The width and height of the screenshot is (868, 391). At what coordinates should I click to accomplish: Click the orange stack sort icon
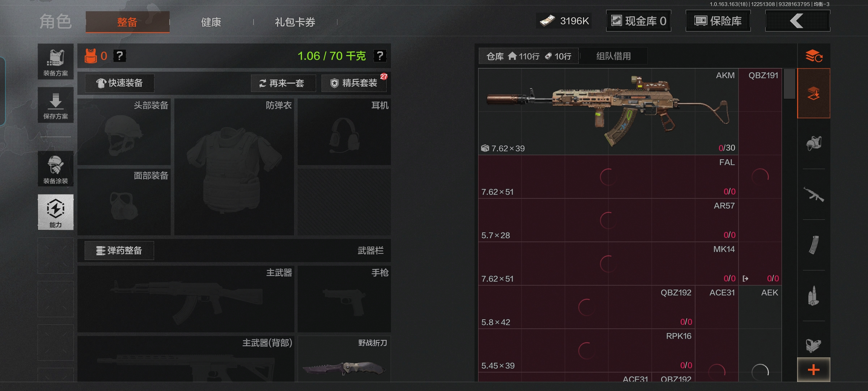(814, 56)
